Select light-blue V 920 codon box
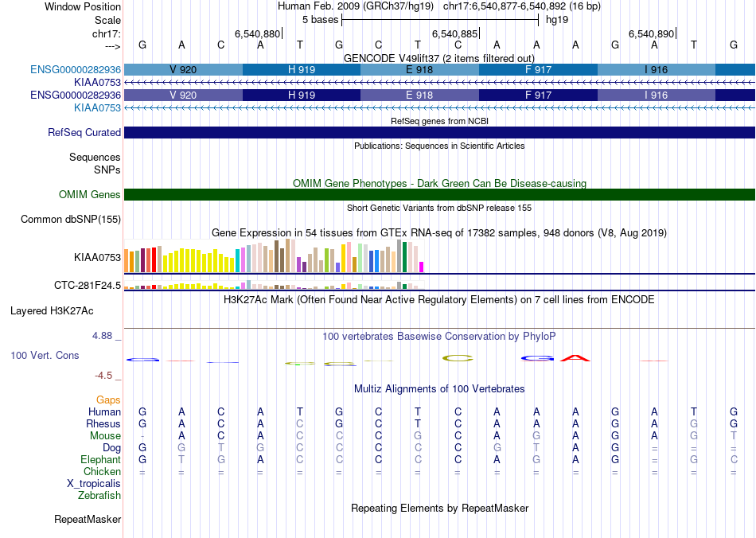The width and height of the screenshot is (756, 538). point(183,69)
